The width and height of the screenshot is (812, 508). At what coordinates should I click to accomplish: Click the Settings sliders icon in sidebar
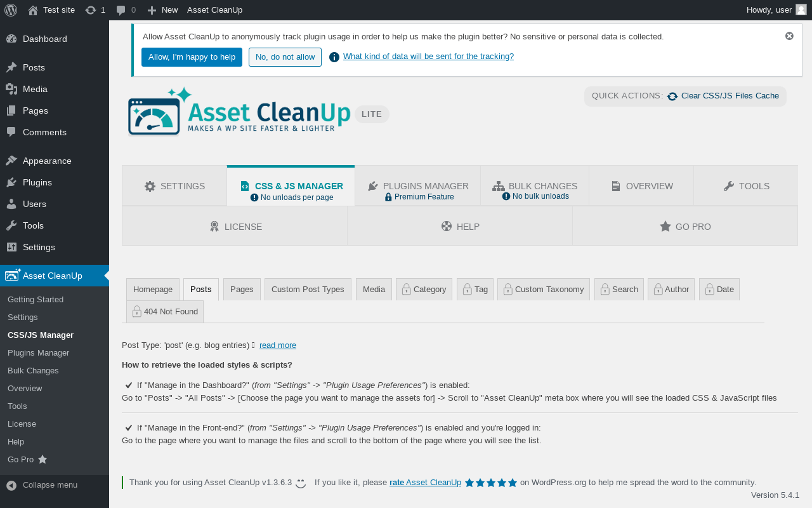point(11,247)
